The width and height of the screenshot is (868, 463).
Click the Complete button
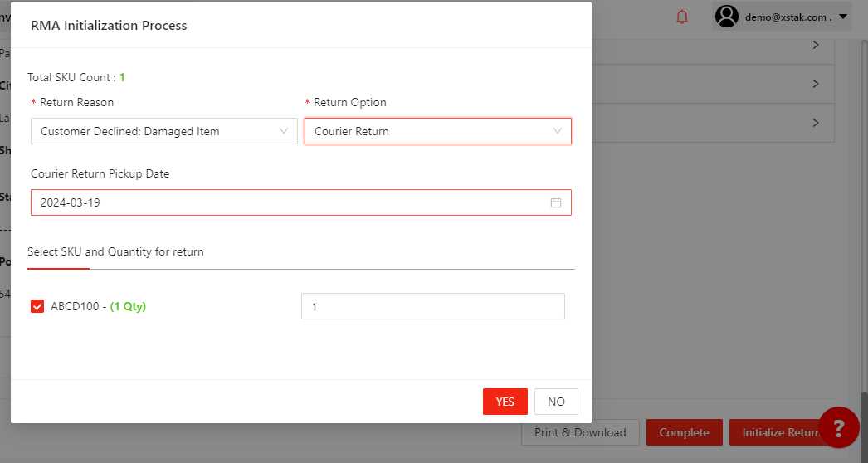click(684, 432)
